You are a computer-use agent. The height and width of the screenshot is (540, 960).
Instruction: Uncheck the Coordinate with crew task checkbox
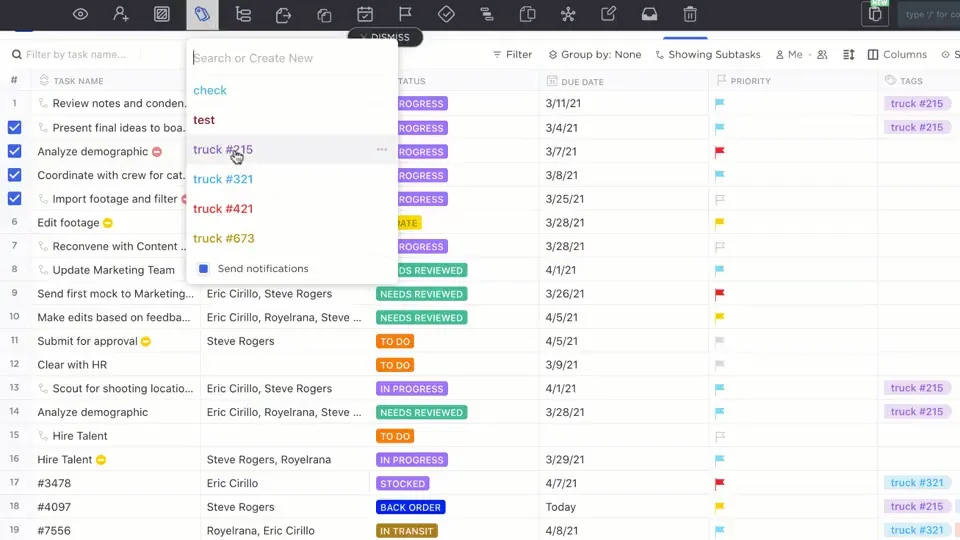click(15, 175)
